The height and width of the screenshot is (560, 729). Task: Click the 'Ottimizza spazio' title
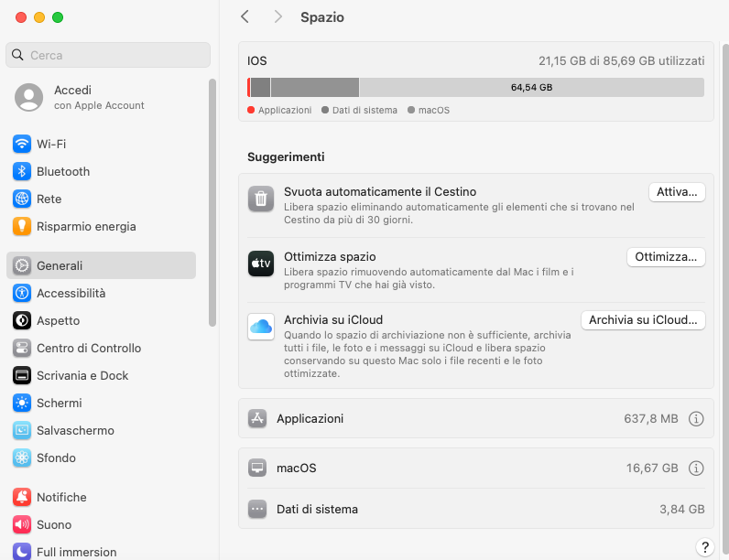(330, 257)
